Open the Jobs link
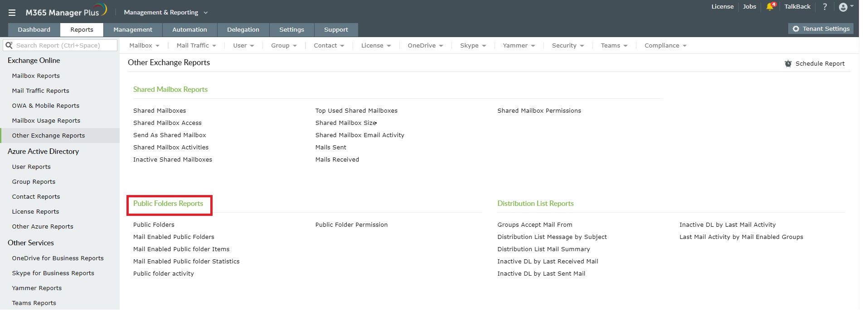 tap(749, 7)
